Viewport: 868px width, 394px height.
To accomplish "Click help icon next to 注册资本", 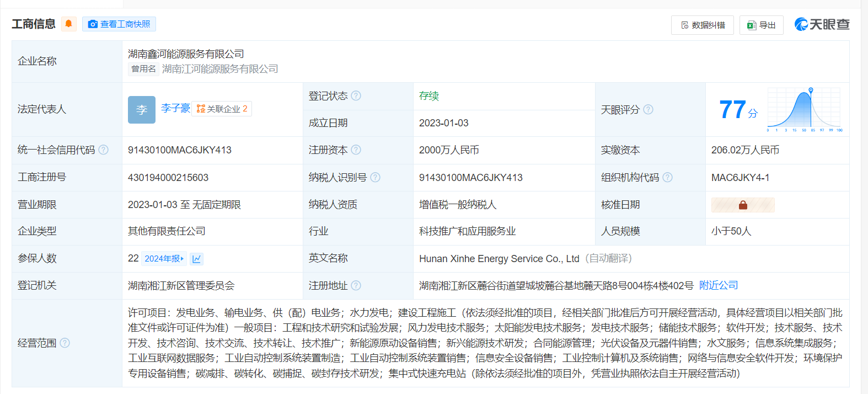I will click(356, 150).
